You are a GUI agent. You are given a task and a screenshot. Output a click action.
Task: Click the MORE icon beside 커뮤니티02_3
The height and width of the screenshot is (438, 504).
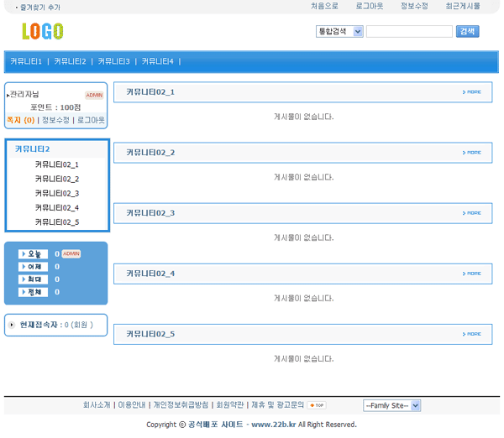click(472, 213)
